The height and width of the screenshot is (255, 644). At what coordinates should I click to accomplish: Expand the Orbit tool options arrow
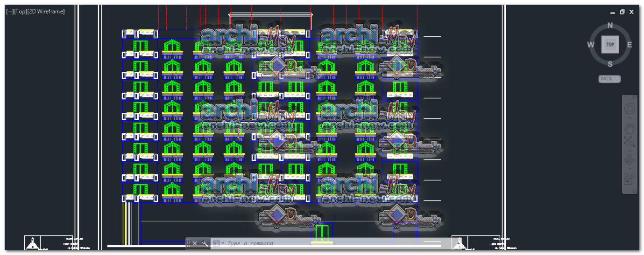click(629, 169)
